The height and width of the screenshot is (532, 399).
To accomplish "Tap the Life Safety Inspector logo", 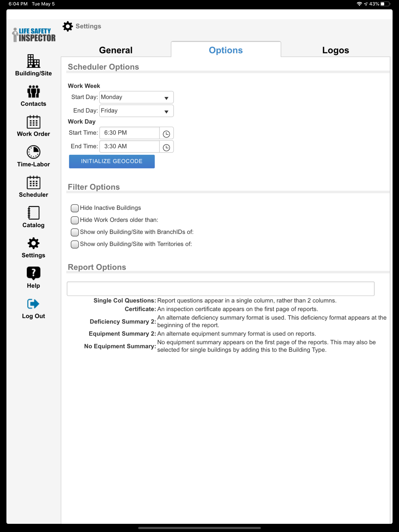I will pyautogui.click(x=34, y=35).
